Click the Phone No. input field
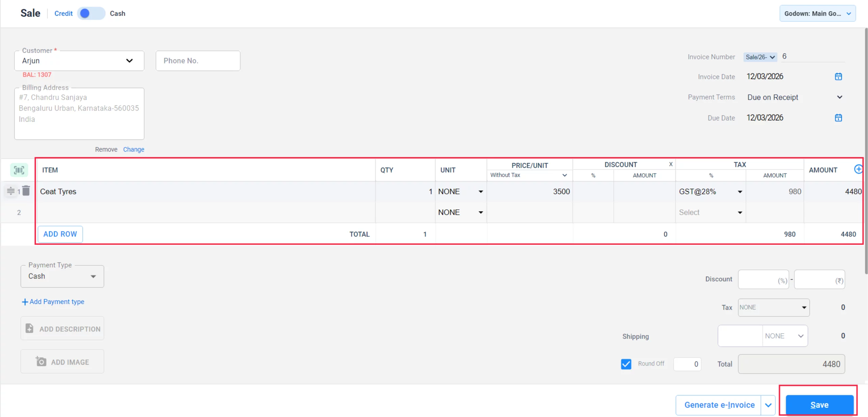The image size is (868, 417). [198, 61]
